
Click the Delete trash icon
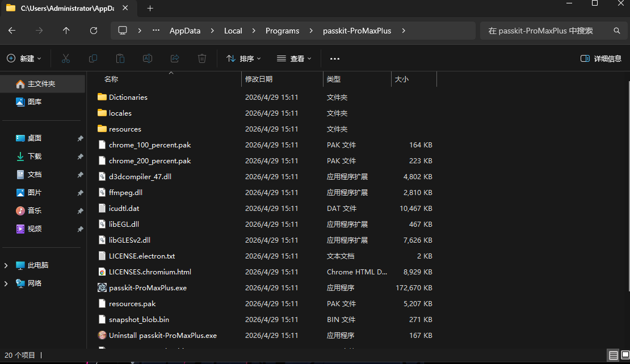pyautogui.click(x=202, y=58)
